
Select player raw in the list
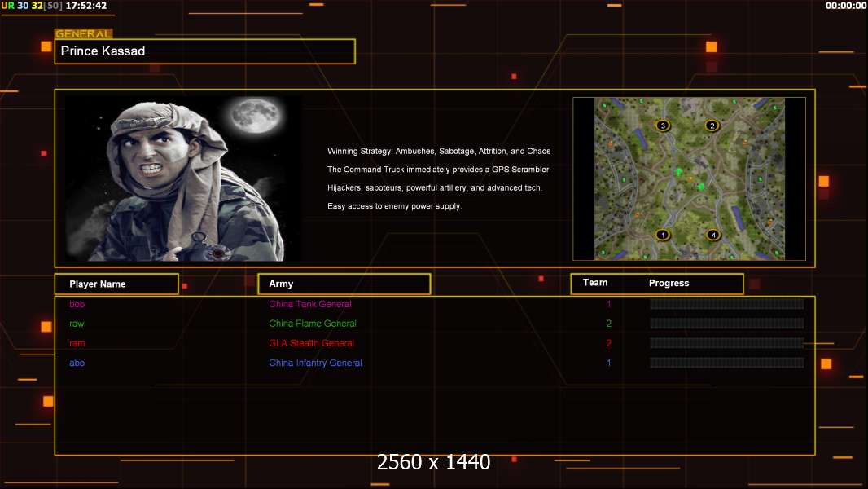pyautogui.click(x=77, y=324)
